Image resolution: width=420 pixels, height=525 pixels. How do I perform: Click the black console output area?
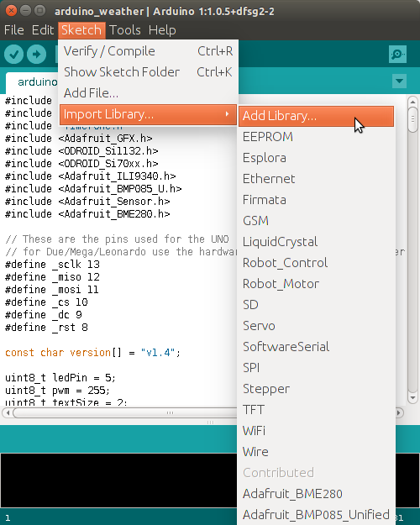coord(118,480)
